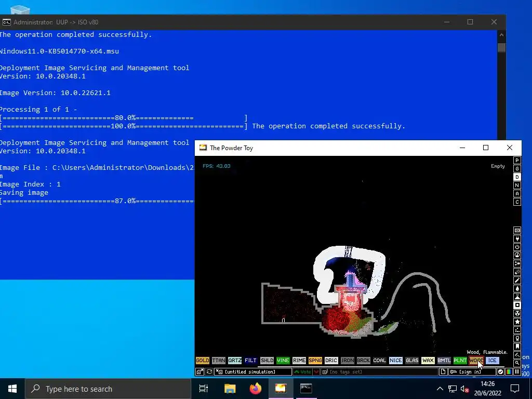Image resolution: width=532 pixels, height=399 pixels.
Task: Choose the RIME element
Action: click(299, 361)
